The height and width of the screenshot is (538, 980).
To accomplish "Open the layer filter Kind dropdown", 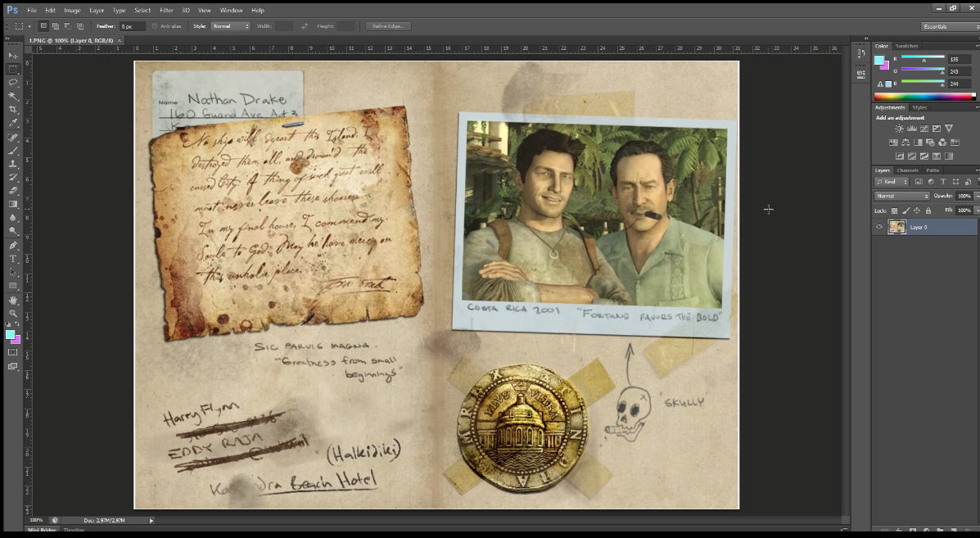I will coord(892,182).
